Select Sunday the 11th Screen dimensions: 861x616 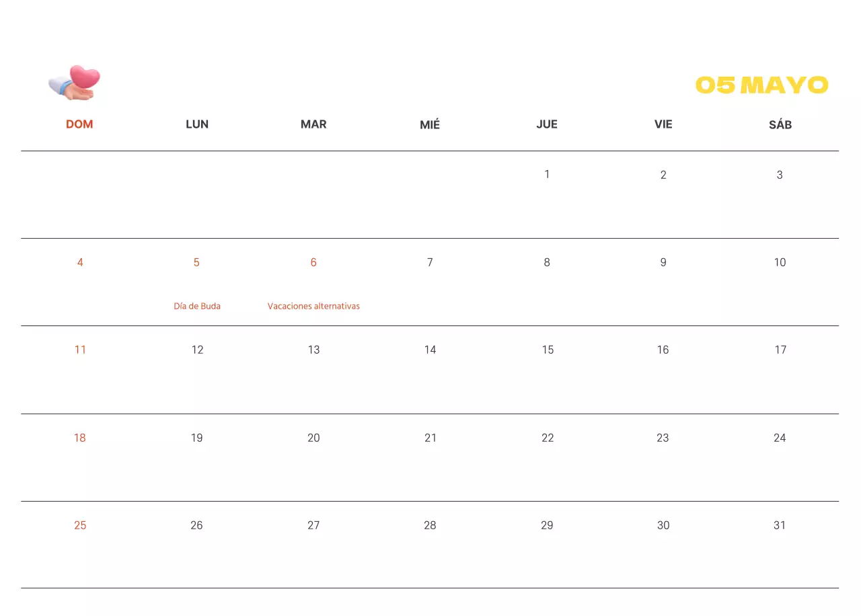(x=80, y=350)
